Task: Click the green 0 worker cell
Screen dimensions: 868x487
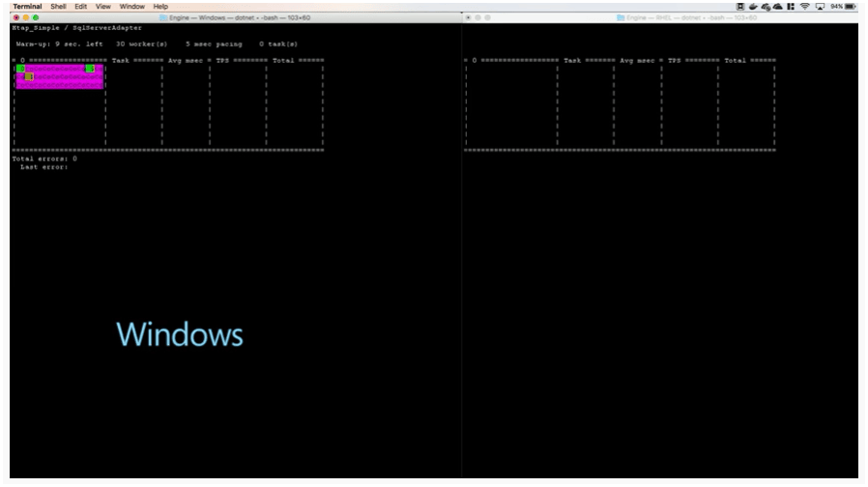Action: pos(21,69)
